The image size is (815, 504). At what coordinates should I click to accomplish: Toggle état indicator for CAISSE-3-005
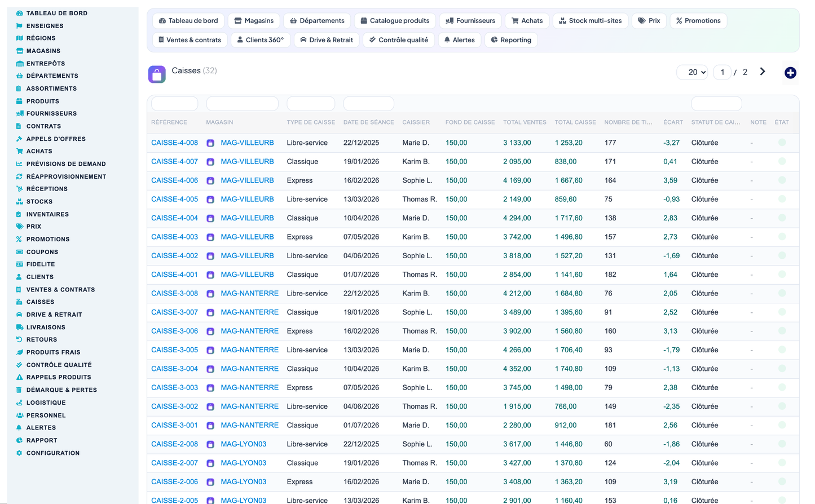(x=782, y=350)
